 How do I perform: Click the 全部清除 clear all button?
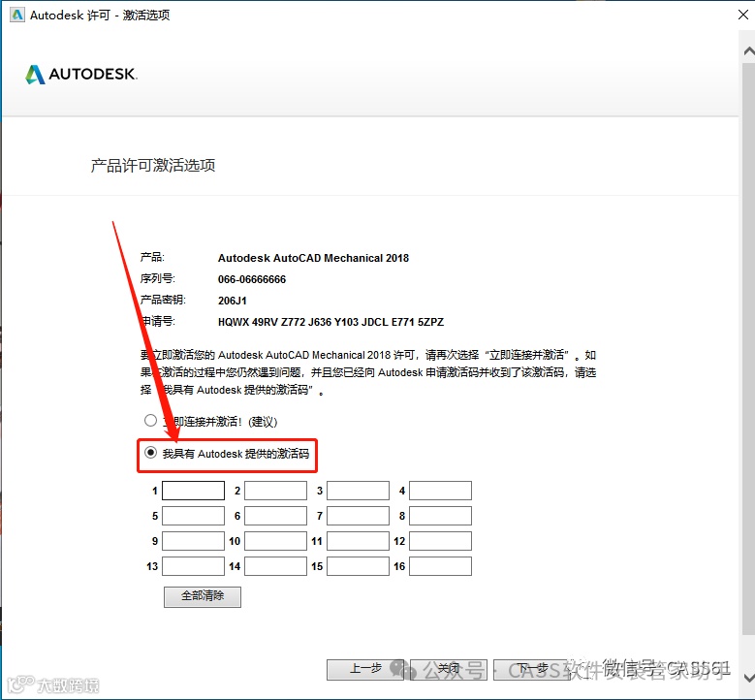[203, 596]
